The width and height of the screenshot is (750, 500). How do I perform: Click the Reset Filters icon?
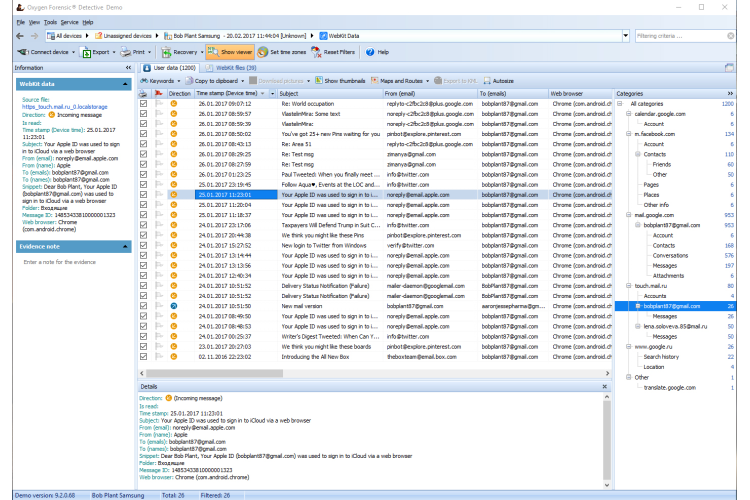click(316, 51)
